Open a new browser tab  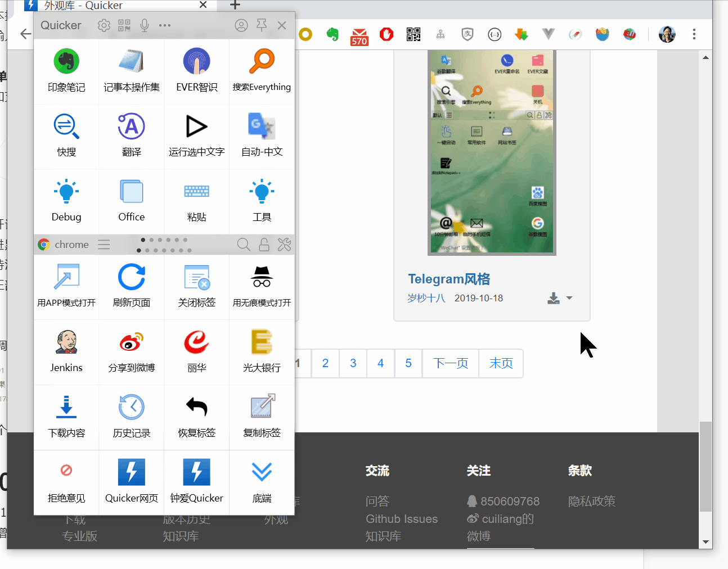coord(235,5)
